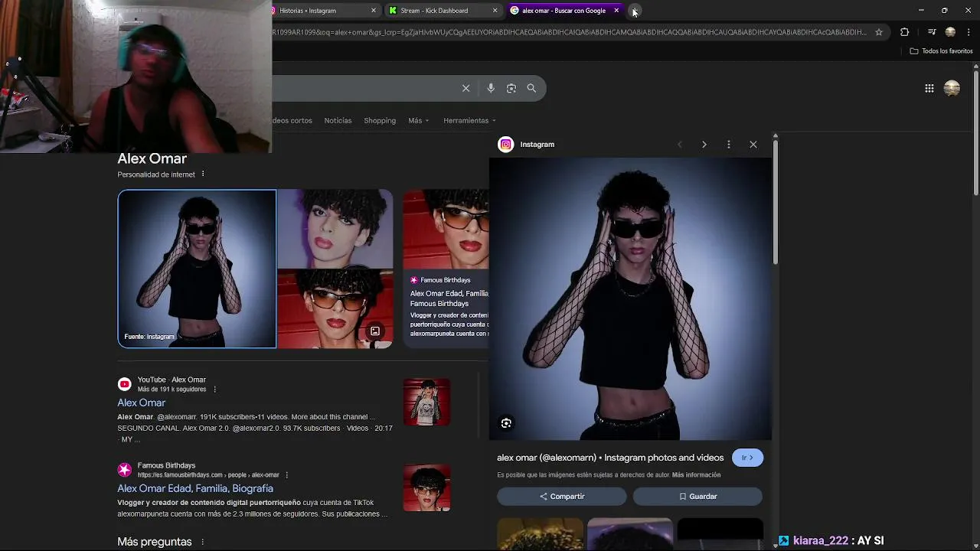
Task: Open Alex Omar Edad, Familia, Biografía link
Action: pos(195,488)
